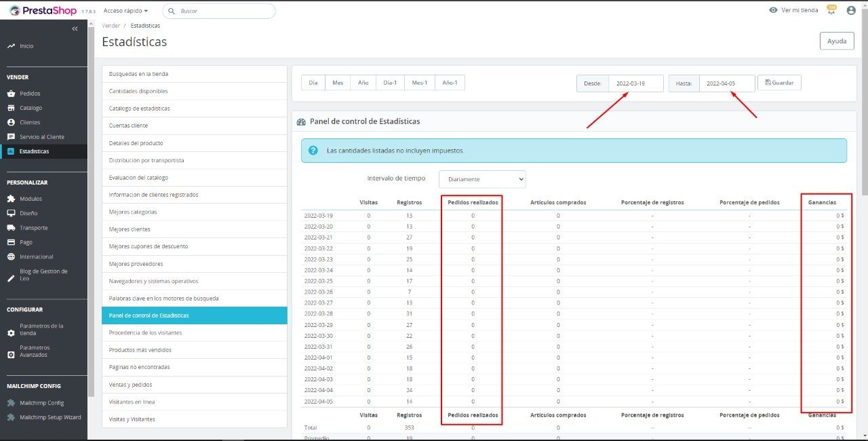The height and width of the screenshot is (441, 868).
Task: Click the dashboard icon beside panel title
Action: coord(302,121)
